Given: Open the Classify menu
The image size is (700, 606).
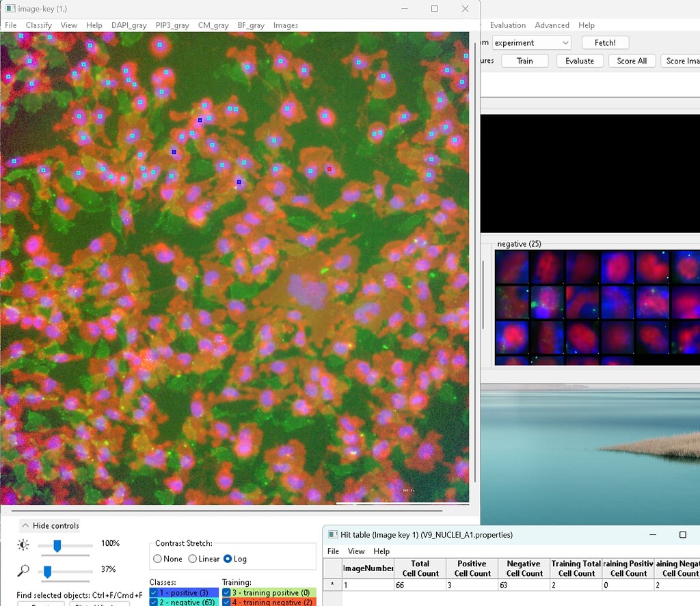Looking at the screenshot, I should [x=39, y=25].
